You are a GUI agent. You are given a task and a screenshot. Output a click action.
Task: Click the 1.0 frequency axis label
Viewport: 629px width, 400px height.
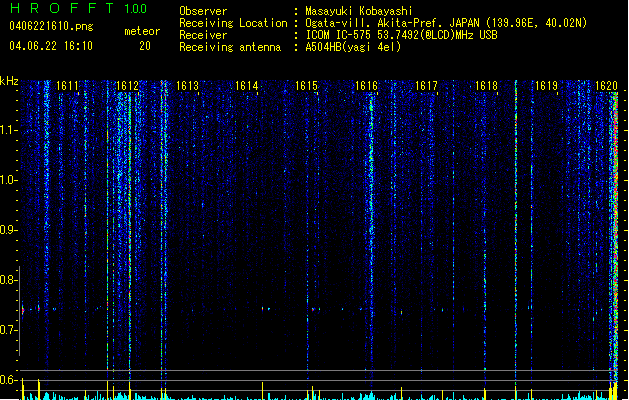[8, 180]
